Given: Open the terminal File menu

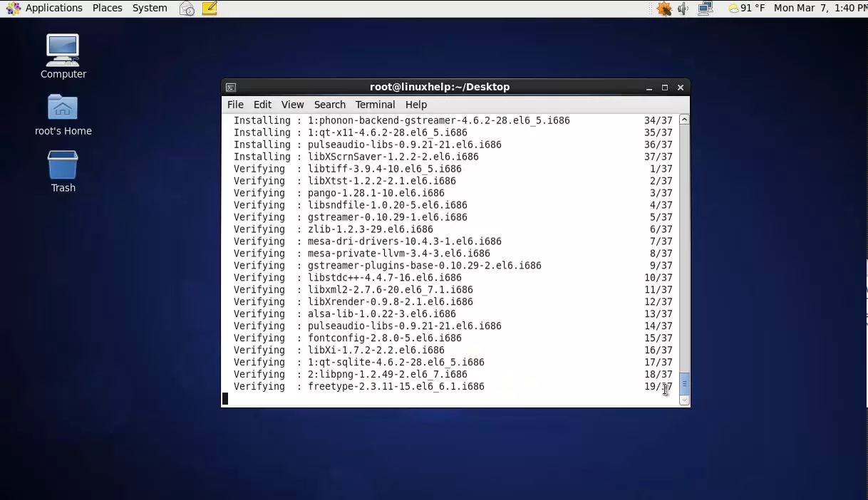Looking at the screenshot, I should pos(235,105).
